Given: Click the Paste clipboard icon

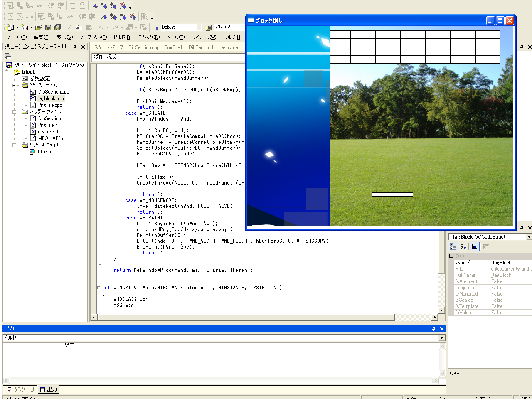Looking at the screenshot, I should coord(89,27).
